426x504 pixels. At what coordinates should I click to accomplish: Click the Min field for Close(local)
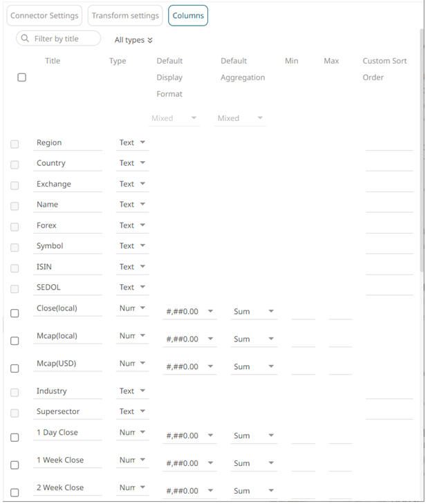303,312
